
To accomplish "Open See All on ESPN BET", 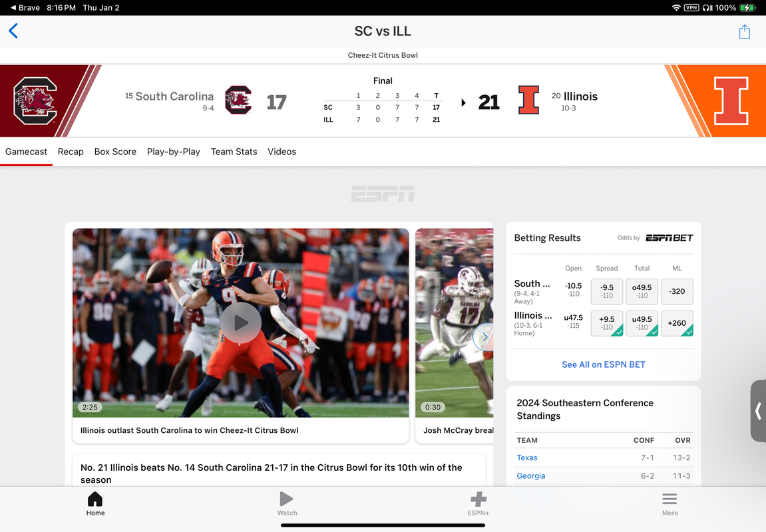I will click(x=604, y=364).
